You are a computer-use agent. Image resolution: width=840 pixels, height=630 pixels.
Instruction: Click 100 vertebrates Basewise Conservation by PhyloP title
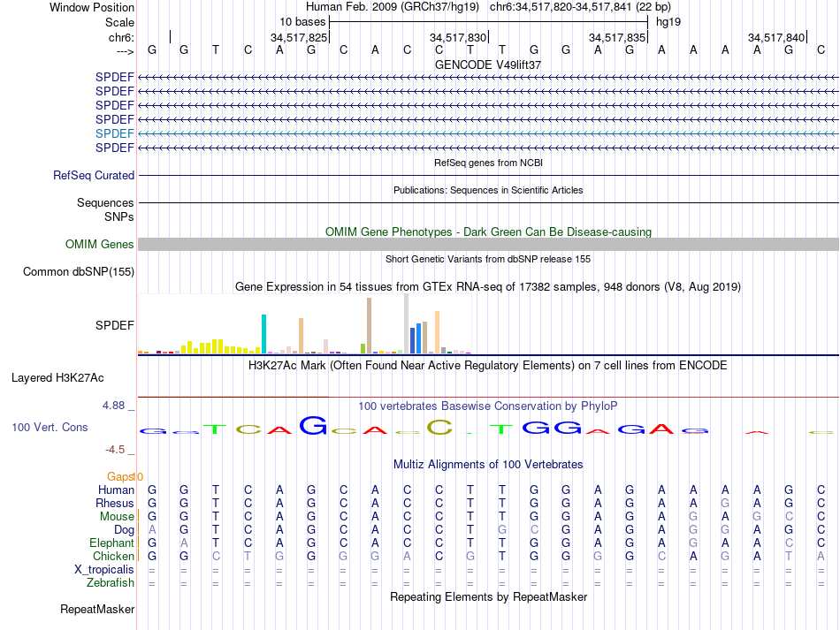pyautogui.click(x=488, y=406)
